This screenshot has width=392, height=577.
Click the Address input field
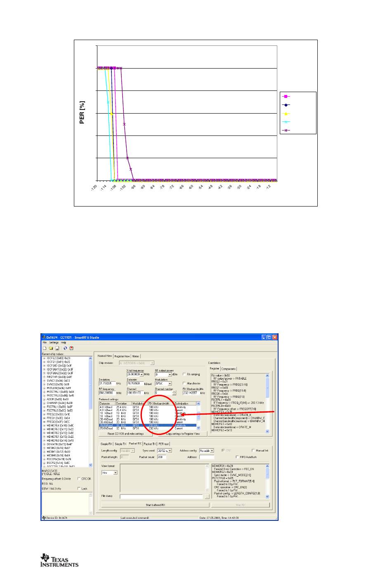[207, 457]
